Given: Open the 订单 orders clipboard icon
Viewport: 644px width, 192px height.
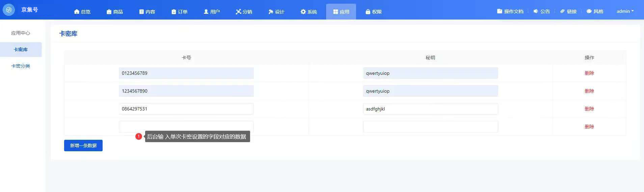Looking at the screenshot, I should pos(174,12).
